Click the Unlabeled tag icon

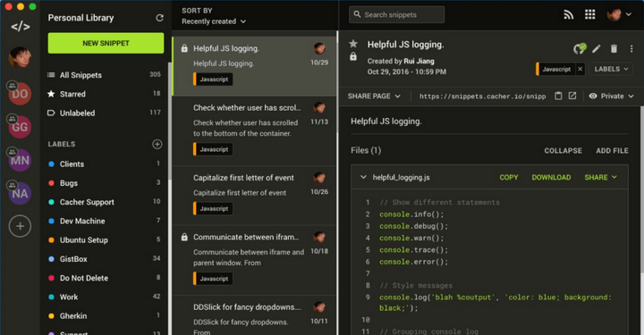(x=51, y=113)
